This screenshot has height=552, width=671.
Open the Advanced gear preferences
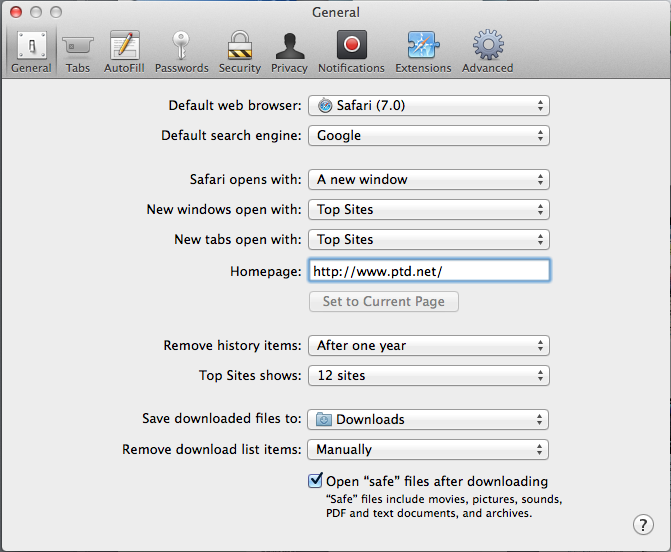[x=487, y=52]
